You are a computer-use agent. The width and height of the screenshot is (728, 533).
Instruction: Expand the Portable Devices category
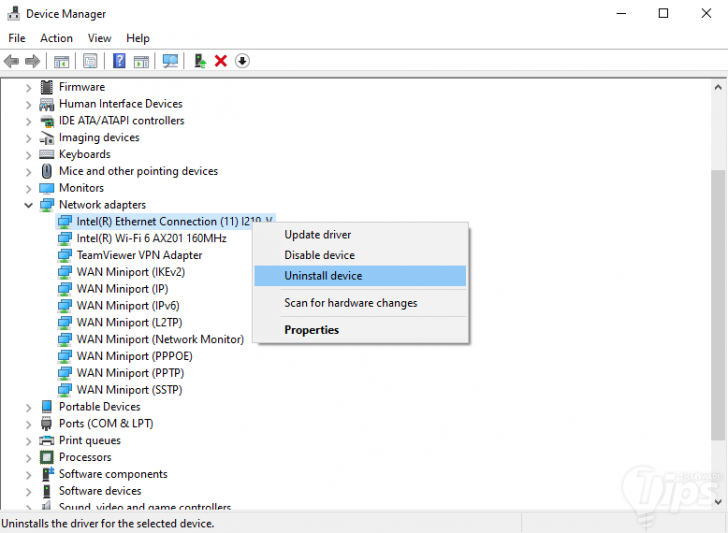tap(28, 408)
